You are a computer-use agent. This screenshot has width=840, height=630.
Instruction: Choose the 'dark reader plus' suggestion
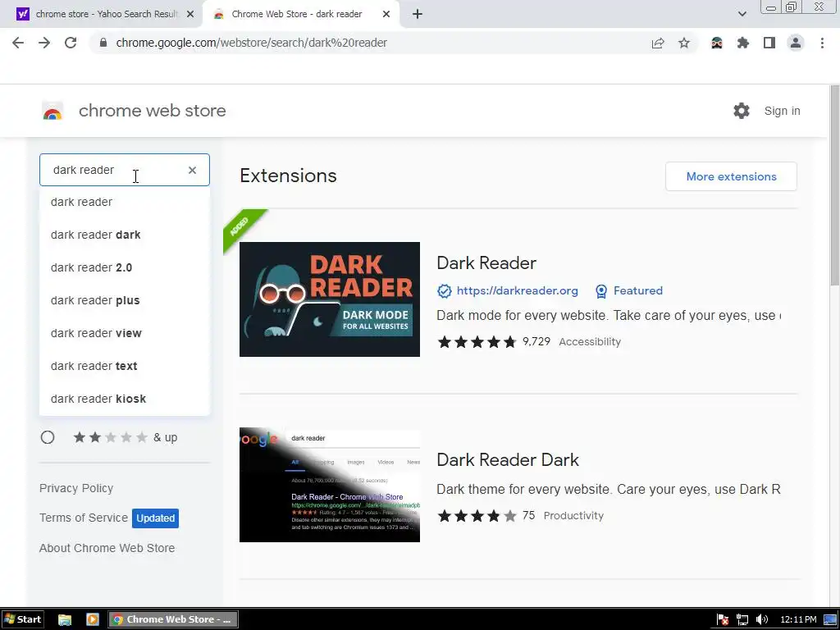[x=125, y=300]
